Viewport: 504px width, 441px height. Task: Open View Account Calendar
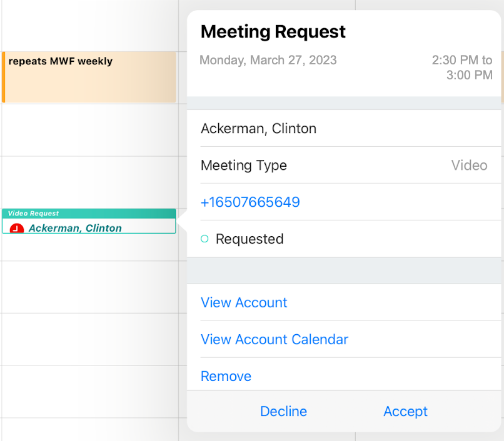tap(274, 339)
